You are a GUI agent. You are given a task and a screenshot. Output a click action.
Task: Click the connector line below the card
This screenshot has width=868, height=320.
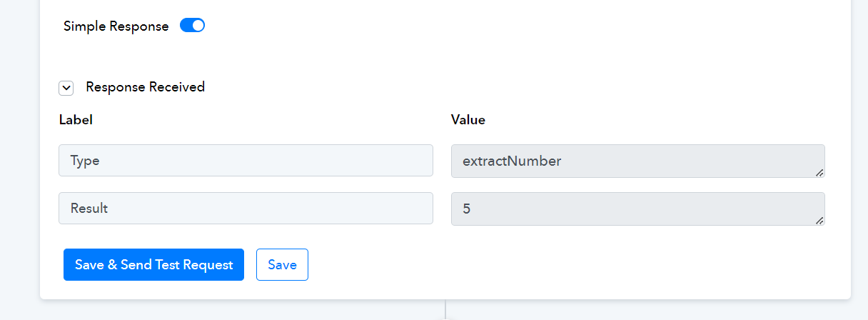click(445, 310)
